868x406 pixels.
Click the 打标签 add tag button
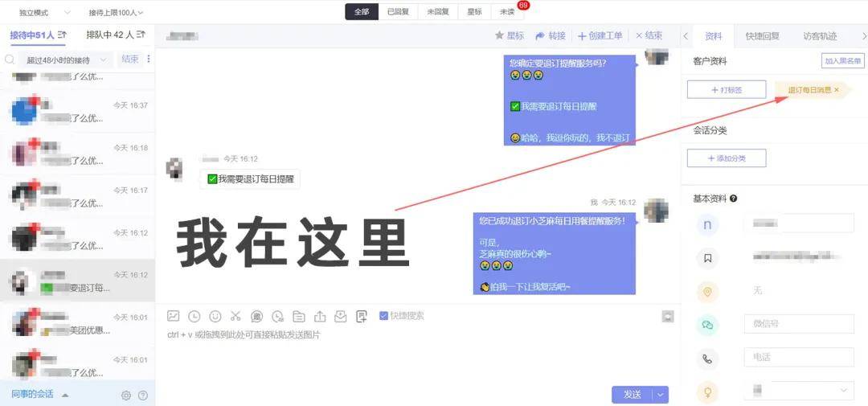click(x=727, y=90)
